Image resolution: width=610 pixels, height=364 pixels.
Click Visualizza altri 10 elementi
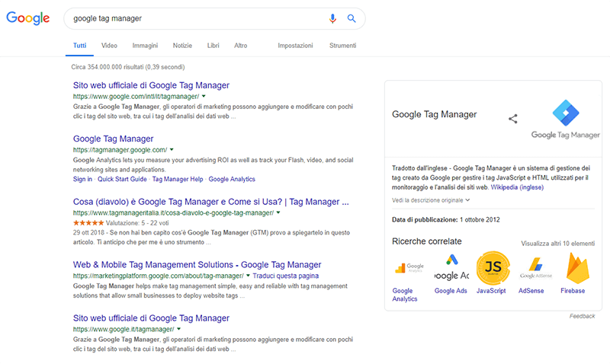[x=558, y=244]
